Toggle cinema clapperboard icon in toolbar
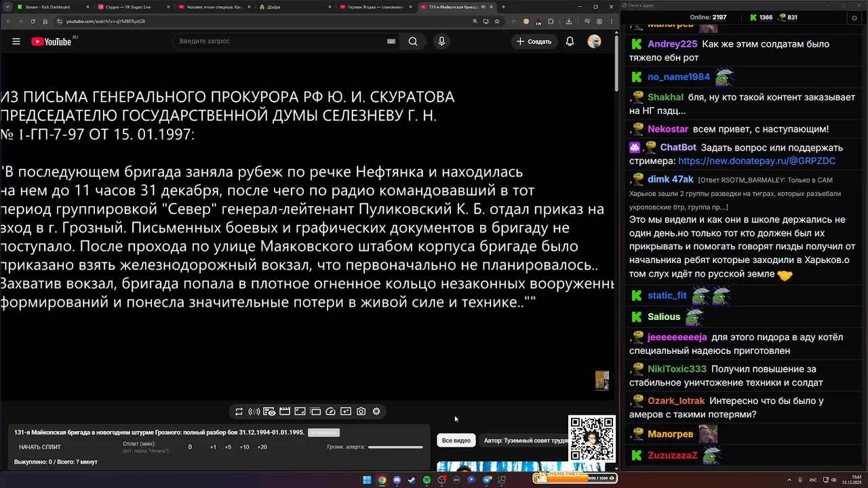868x488 pixels. coord(285,411)
